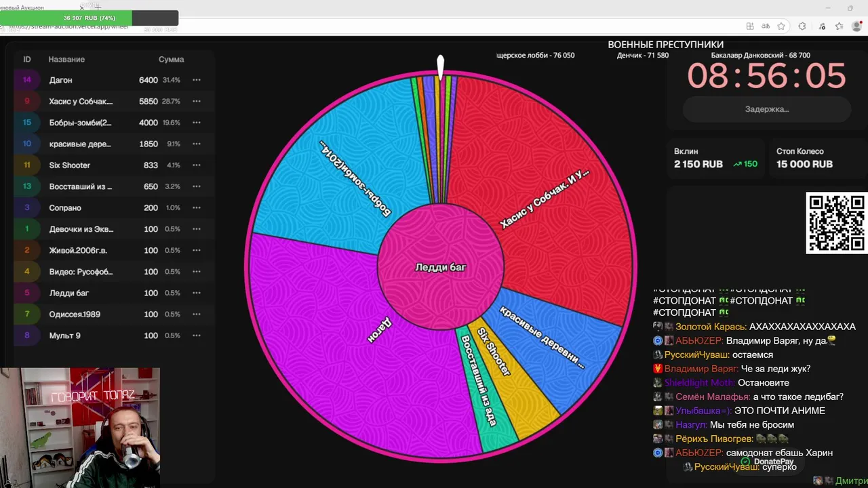Click the streamer webcam thumbnail
This screenshot has width=868, height=488.
[x=80, y=428]
